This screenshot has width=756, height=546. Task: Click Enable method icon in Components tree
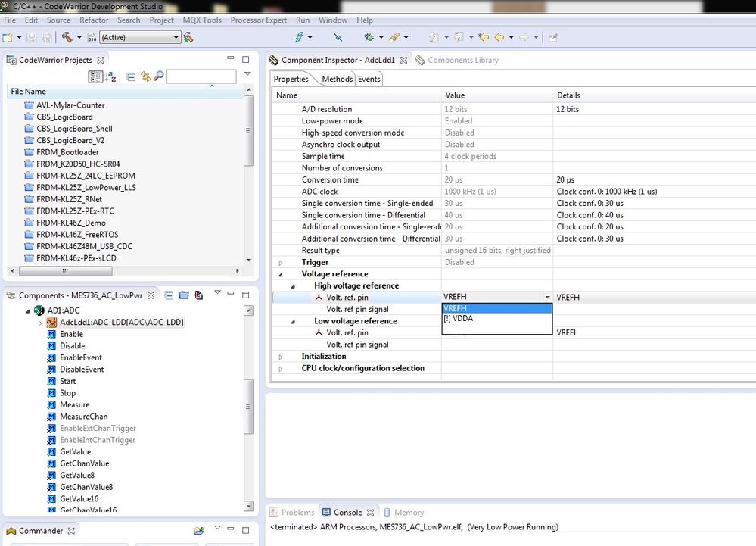pos(51,334)
